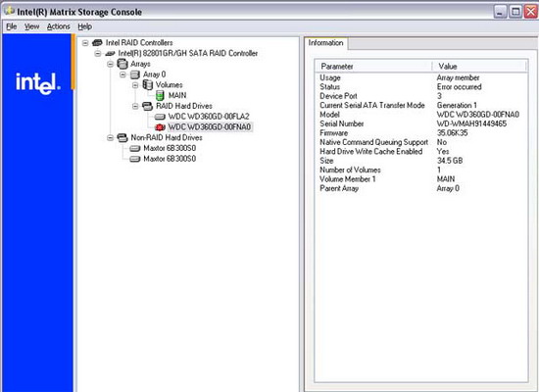Screen dimensions: 539x392
Task: Click the green MAIN volume icon
Action: (160, 95)
